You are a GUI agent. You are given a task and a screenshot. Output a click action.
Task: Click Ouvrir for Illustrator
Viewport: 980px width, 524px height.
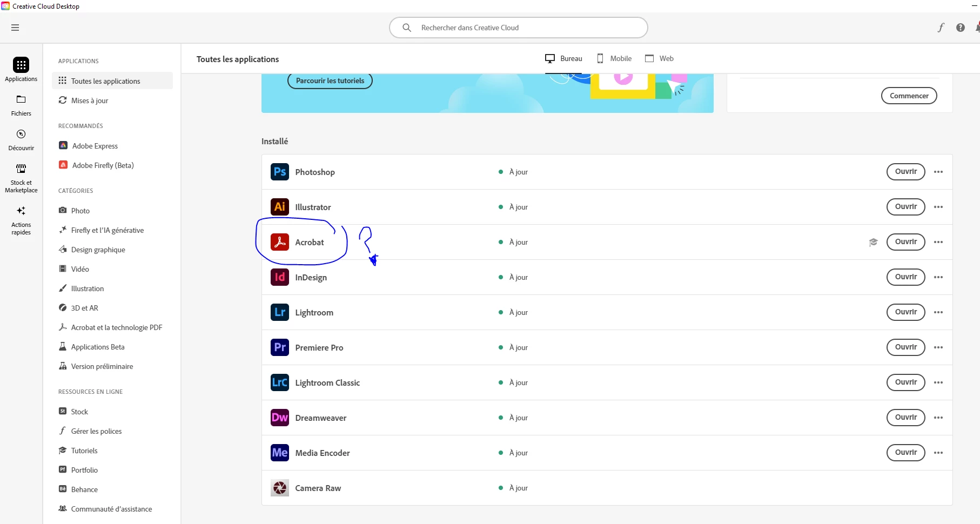pos(906,207)
